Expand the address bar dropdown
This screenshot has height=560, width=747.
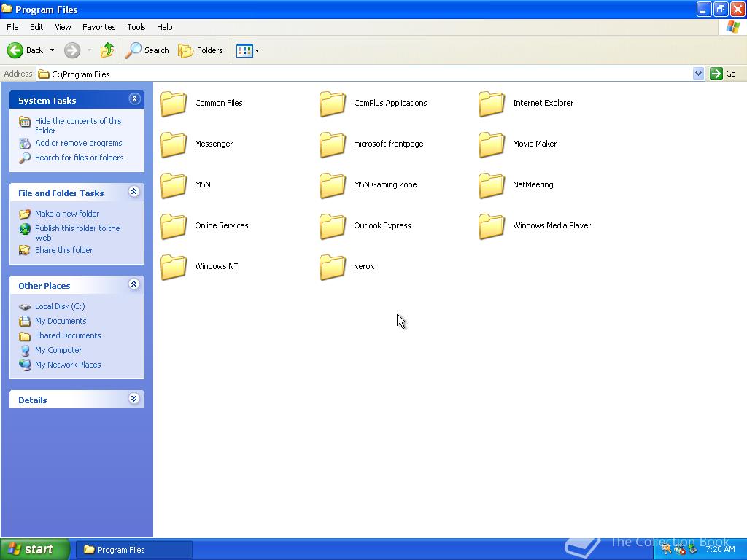click(x=698, y=74)
